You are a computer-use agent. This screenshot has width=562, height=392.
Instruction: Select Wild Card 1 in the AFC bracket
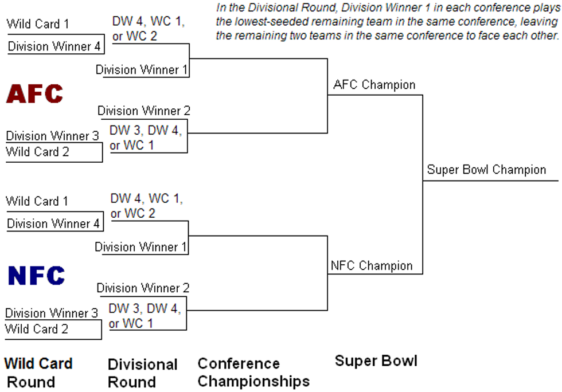point(38,24)
